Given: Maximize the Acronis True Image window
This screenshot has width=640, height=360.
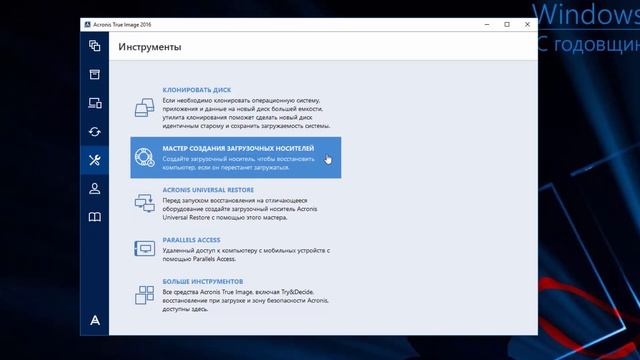Looking at the screenshot, I should (x=507, y=24).
